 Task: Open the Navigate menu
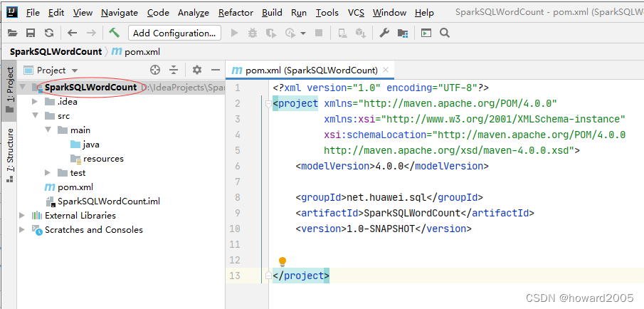(x=120, y=13)
